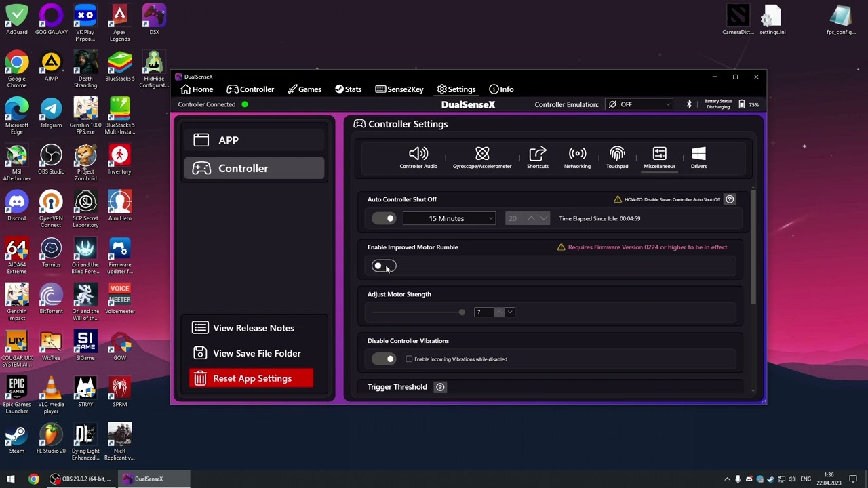Show hidden system tray icons

point(727,479)
